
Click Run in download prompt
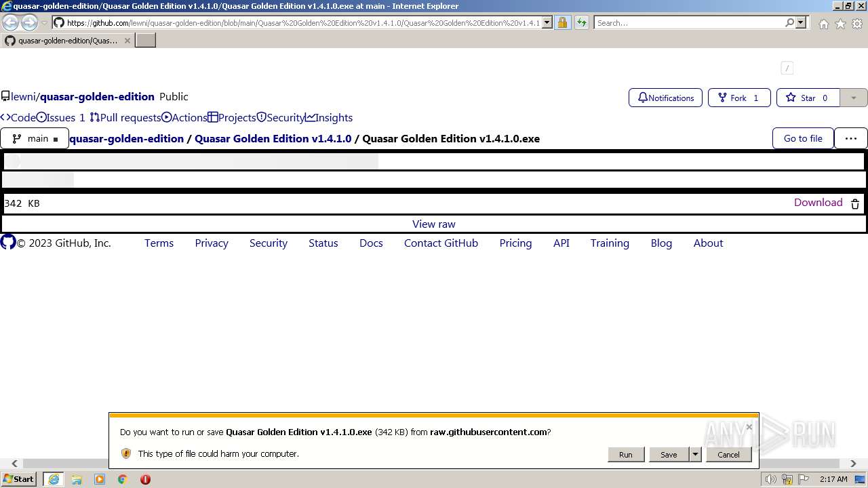625,454
